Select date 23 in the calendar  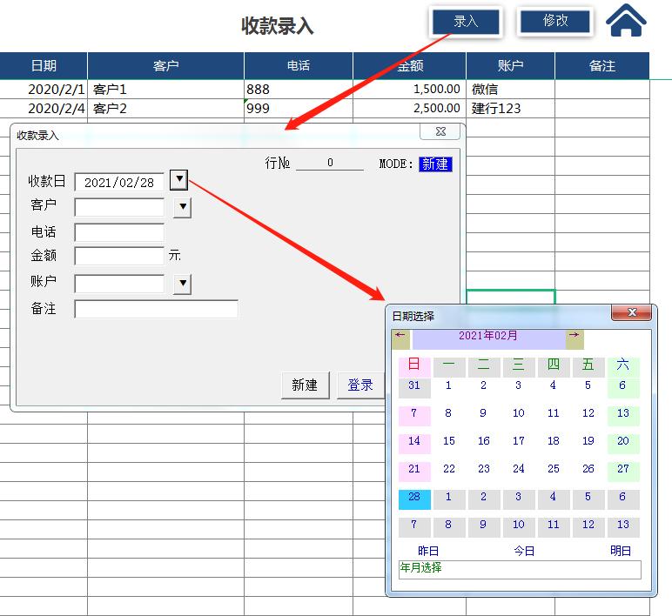coord(484,472)
